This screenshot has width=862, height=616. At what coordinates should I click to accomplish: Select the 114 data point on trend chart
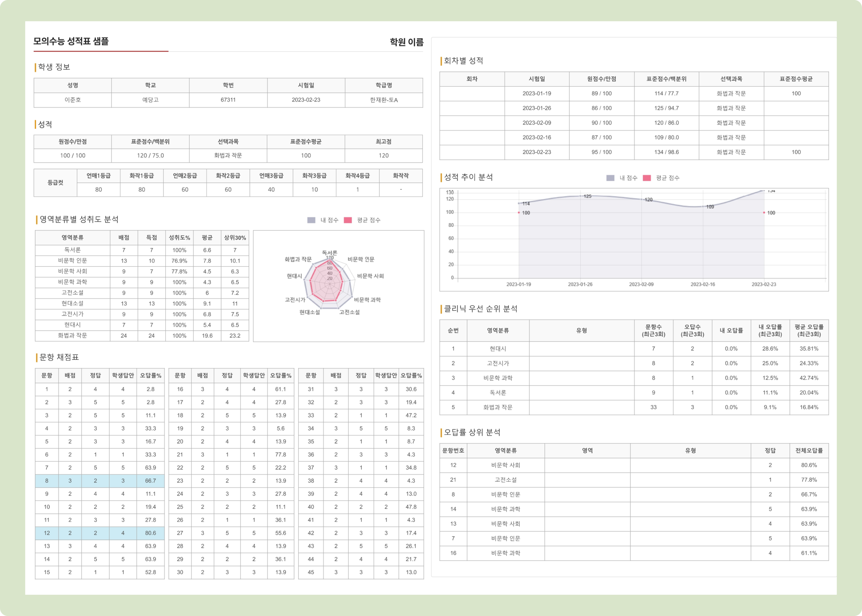(519, 203)
